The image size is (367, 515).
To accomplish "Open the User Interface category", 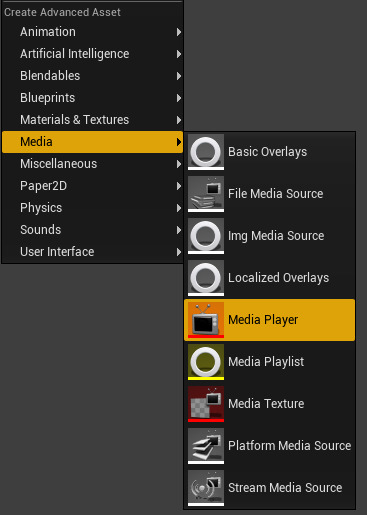I will click(92, 252).
